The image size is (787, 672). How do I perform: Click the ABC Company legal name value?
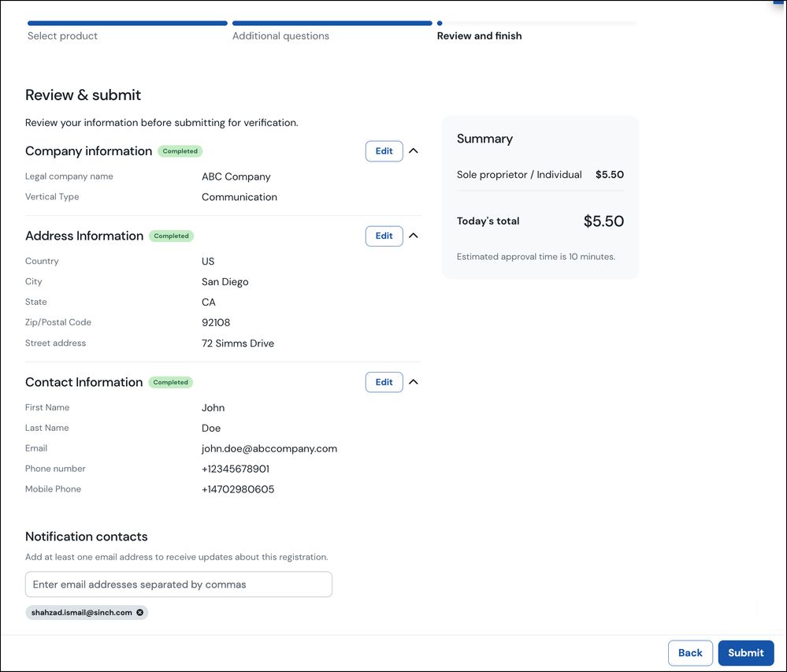[x=236, y=176]
